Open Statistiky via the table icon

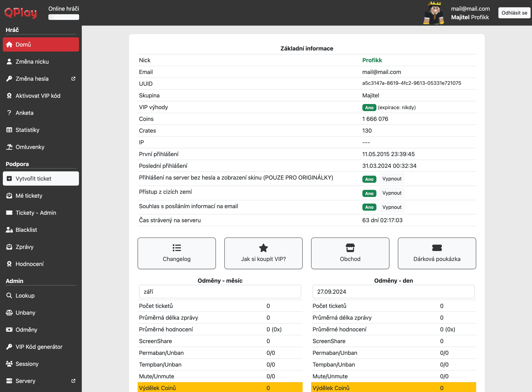[9, 130]
